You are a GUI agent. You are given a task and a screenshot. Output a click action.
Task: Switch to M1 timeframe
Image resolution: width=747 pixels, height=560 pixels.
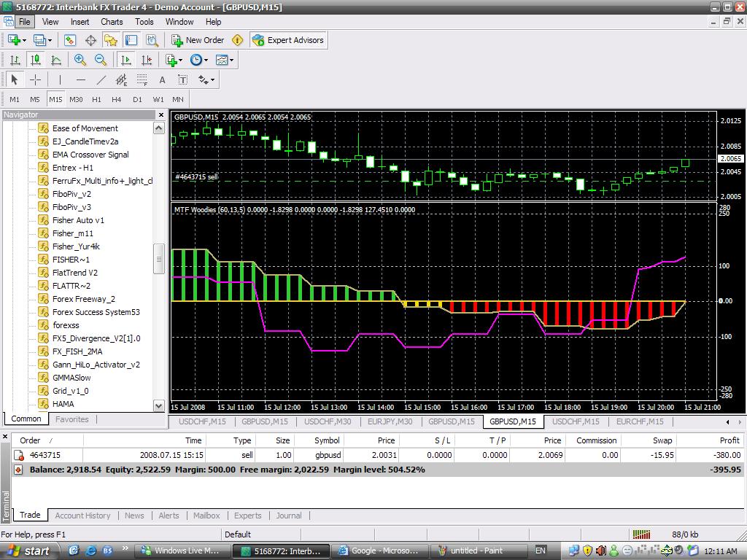tap(15, 99)
